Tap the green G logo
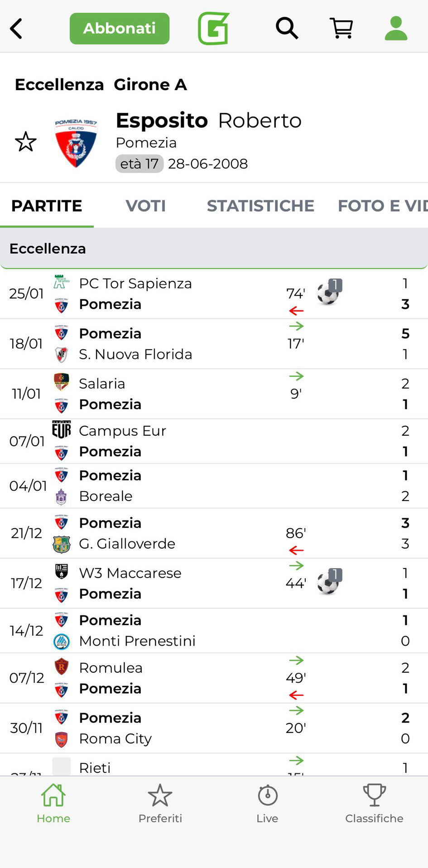Image resolution: width=428 pixels, height=868 pixels. (x=214, y=29)
